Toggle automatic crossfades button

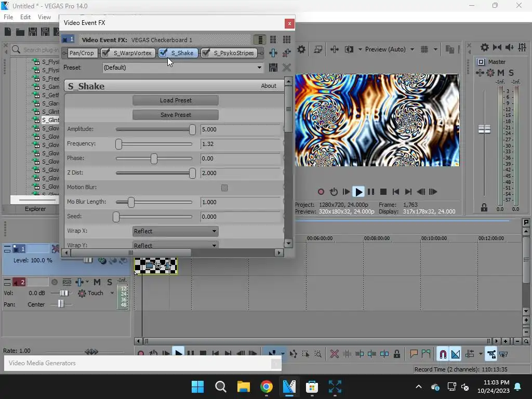point(456,354)
